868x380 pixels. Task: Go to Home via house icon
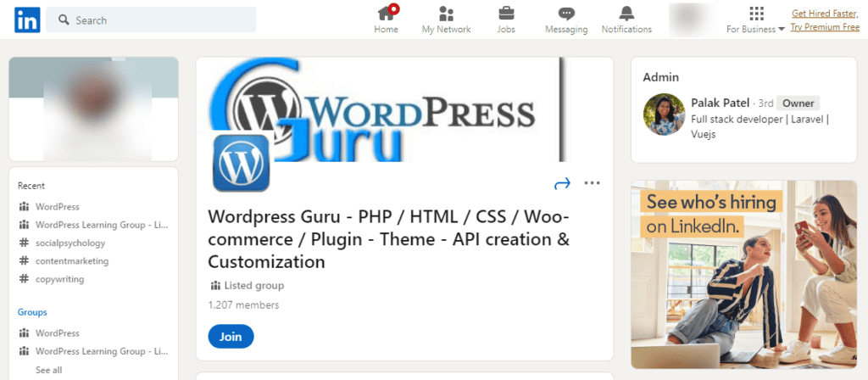[387, 14]
